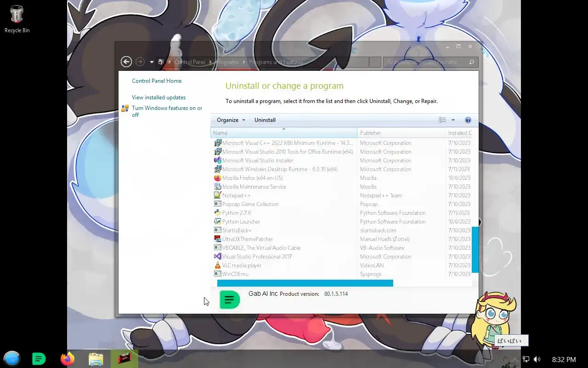Open the recent locations dropdown arrow
588x368 pixels.
[152, 62]
